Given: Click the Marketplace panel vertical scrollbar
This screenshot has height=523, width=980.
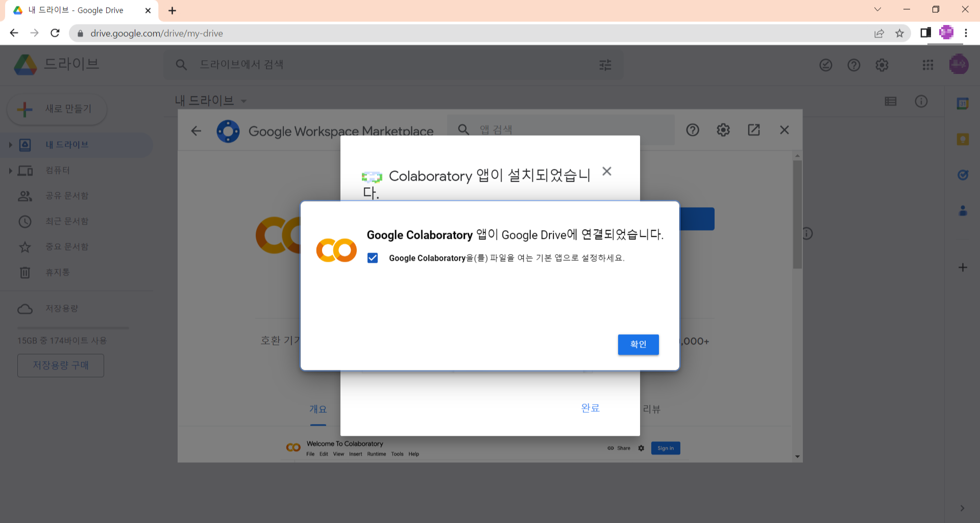Looking at the screenshot, I should (x=797, y=214).
